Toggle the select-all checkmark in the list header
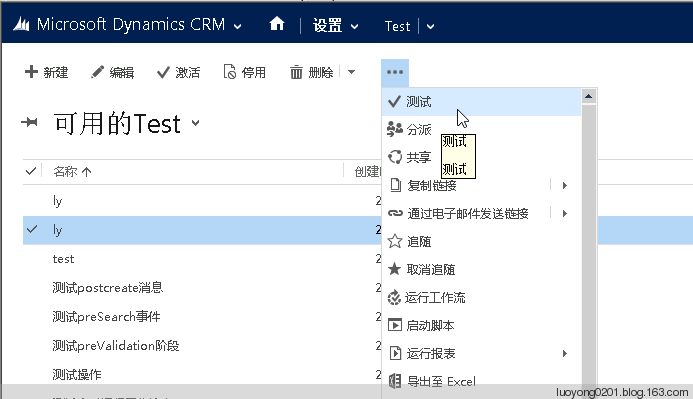Image resolution: width=693 pixels, height=399 pixels. coord(31,171)
